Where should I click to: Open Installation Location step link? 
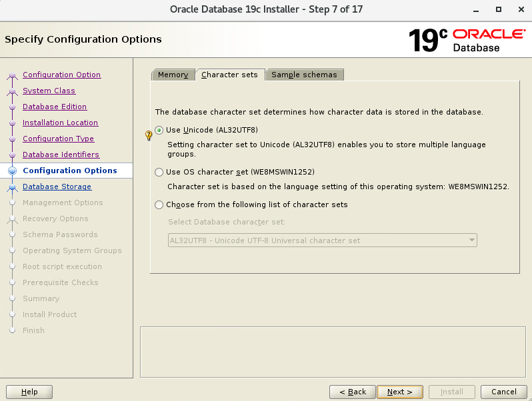point(61,123)
